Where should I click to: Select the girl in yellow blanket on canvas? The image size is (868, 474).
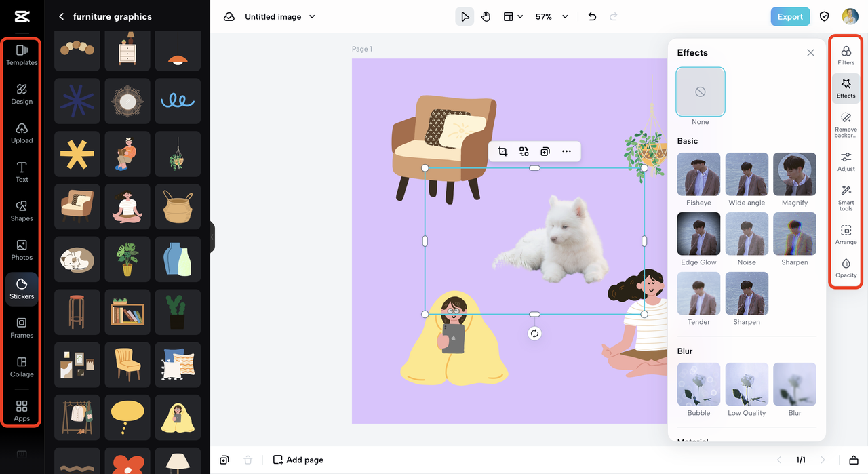454,338
